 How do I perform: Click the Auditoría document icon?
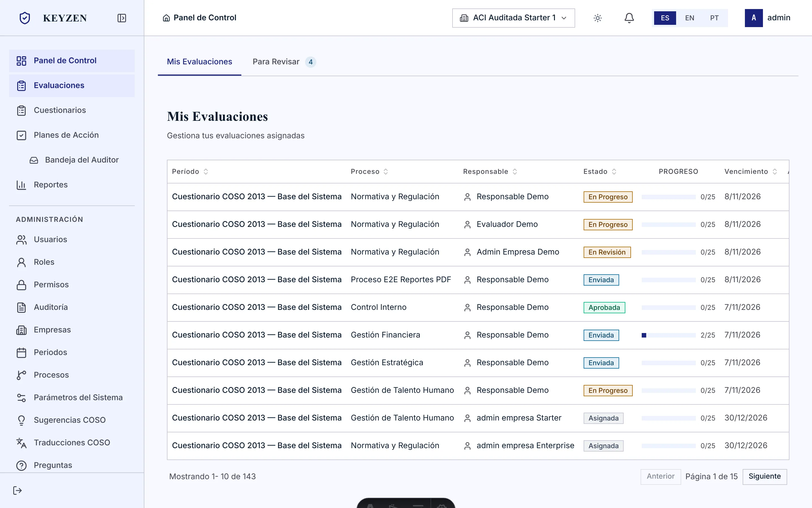21,307
